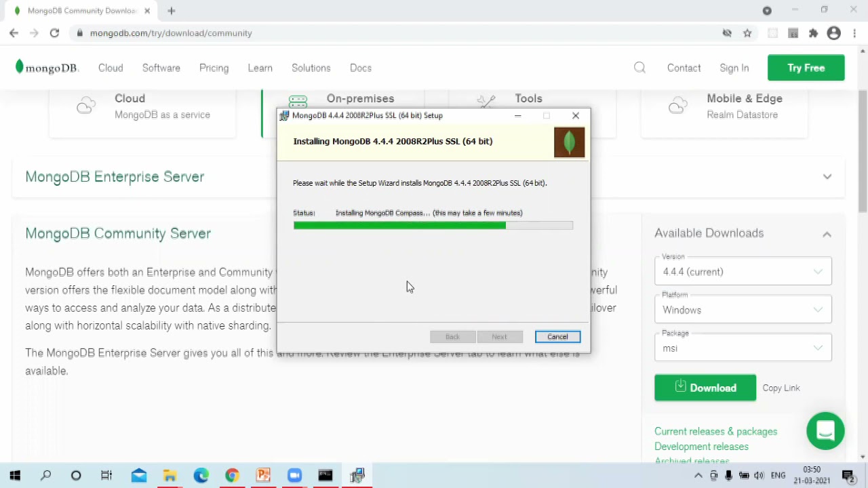
Task: Show hidden system tray icons
Action: click(x=698, y=476)
